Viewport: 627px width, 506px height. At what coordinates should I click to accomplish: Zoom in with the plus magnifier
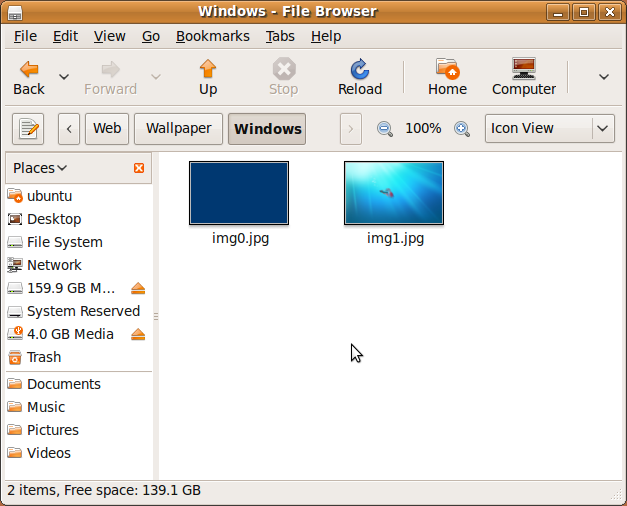click(462, 129)
